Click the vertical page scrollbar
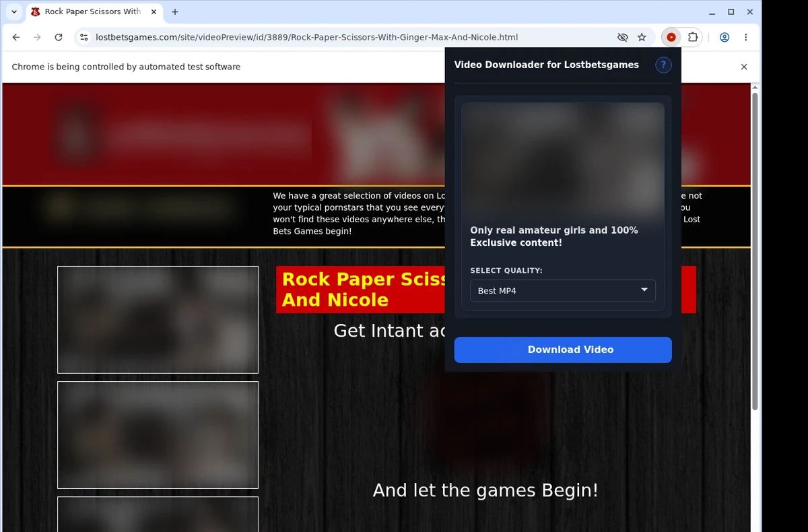 pos(755,251)
